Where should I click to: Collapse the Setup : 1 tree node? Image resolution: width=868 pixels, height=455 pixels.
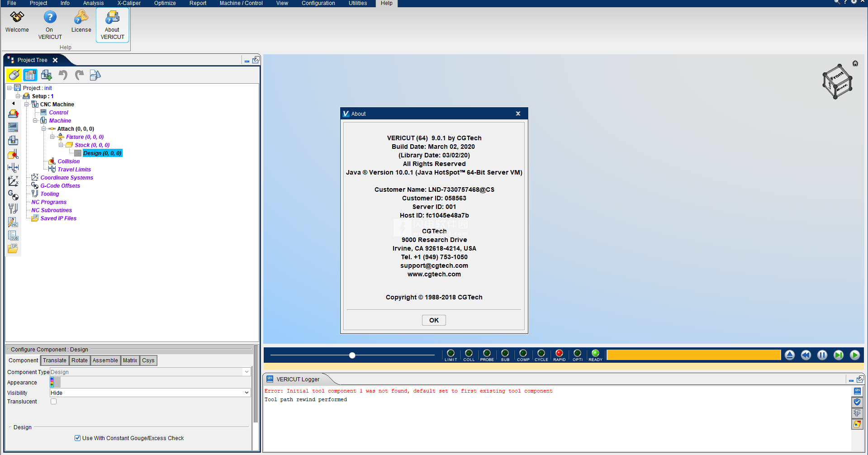click(x=18, y=96)
